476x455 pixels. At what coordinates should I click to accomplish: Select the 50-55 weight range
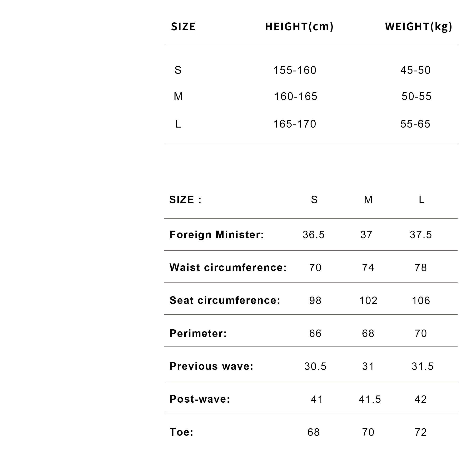click(416, 96)
